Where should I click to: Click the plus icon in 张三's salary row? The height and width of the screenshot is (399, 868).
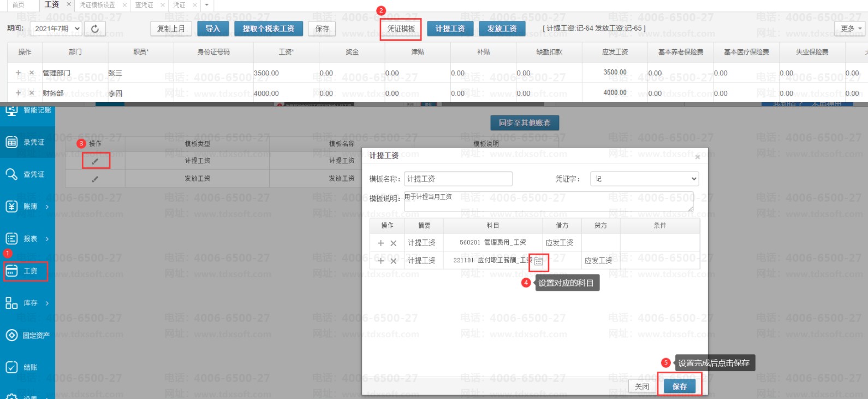[x=18, y=73]
